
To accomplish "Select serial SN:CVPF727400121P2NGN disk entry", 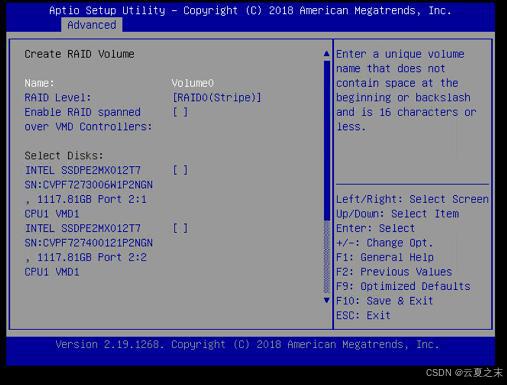I will tap(88, 243).
